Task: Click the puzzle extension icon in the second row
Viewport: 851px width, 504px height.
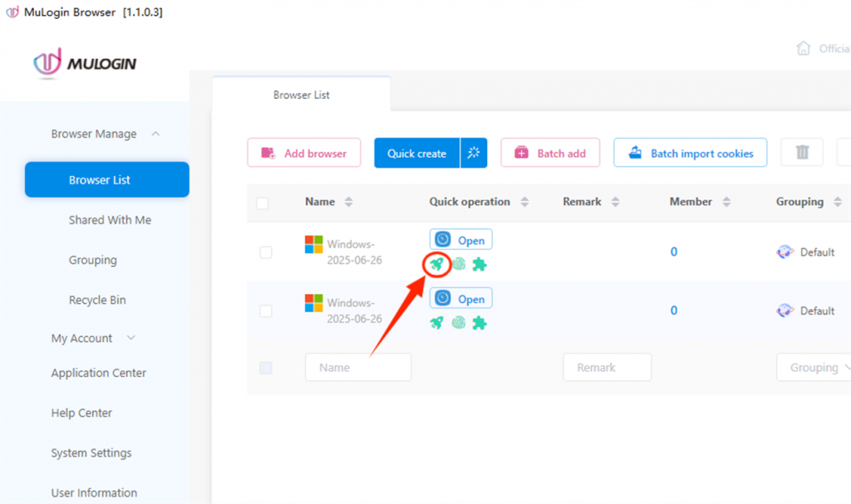Action: [x=480, y=323]
